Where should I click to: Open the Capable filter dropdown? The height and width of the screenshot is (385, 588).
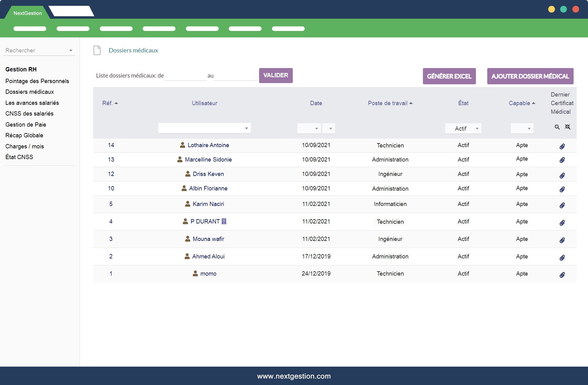522,128
